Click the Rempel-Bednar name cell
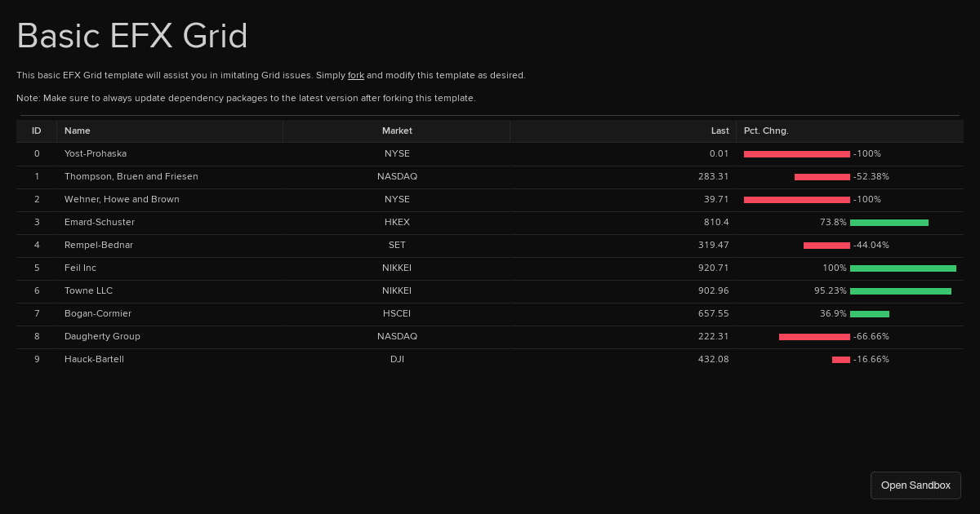Image resolution: width=980 pixels, height=514 pixels. [x=99, y=245]
